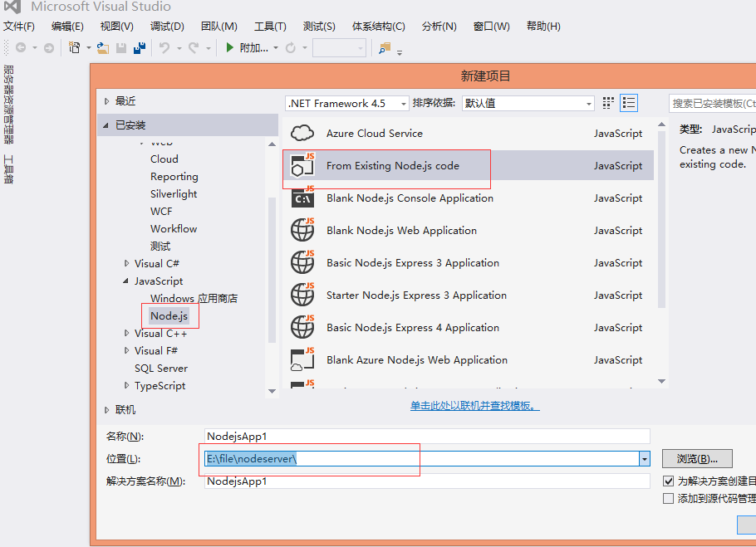Screen dimensions: 756x547
Task: Select Node.js in the category tree
Action: coord(169,316)
